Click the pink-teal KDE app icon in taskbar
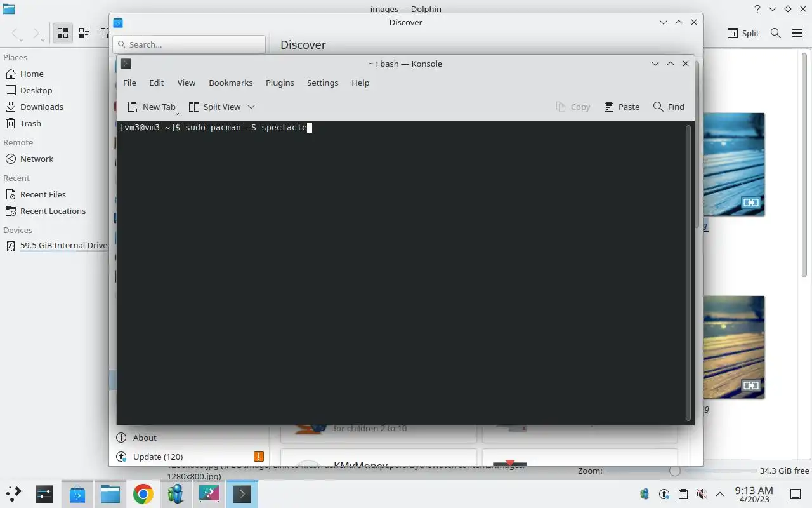This screenshot has height=508, width=812. point(209,493)
